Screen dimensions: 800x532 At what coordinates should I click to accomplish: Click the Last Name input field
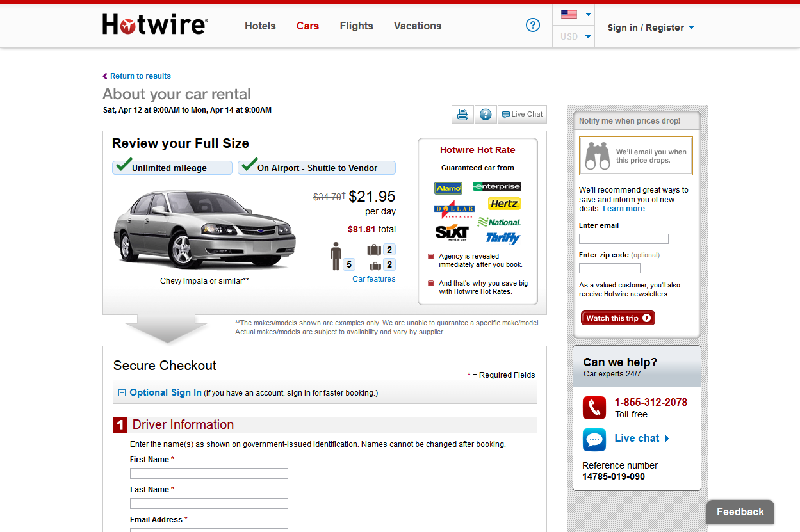tap(209, 504)
